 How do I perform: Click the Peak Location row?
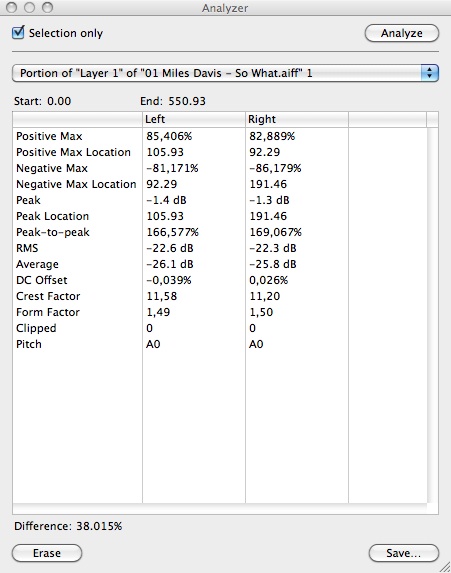coord(219,216)
